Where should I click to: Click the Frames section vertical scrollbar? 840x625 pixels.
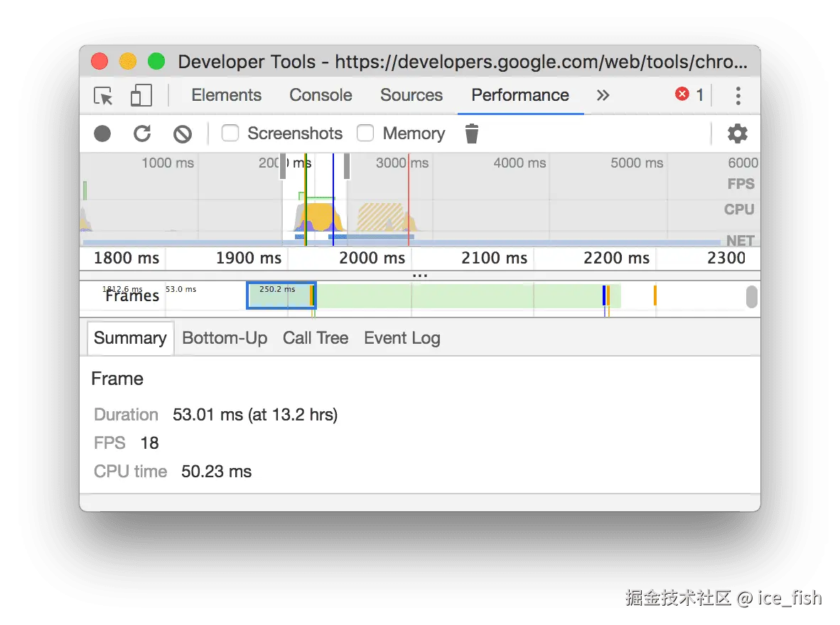point(751,297)
